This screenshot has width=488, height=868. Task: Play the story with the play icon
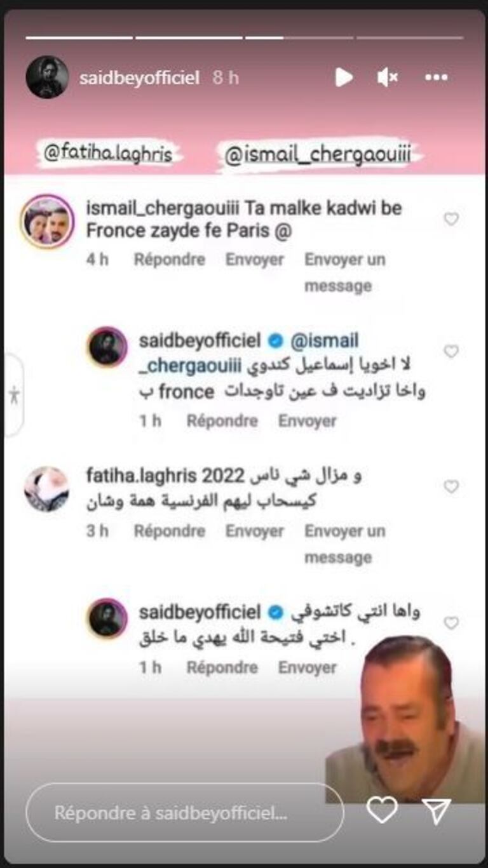344,77
